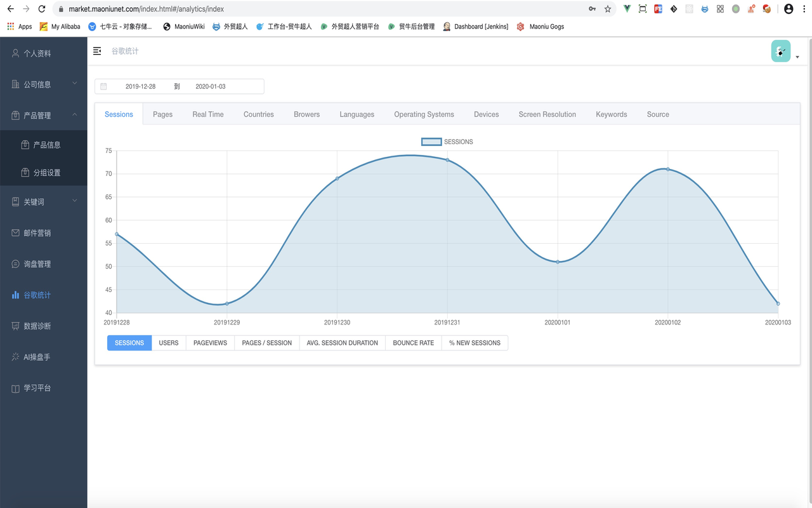Open the Maoniu Gogs bookmark

pyautogui.click(x=540, y=27)
